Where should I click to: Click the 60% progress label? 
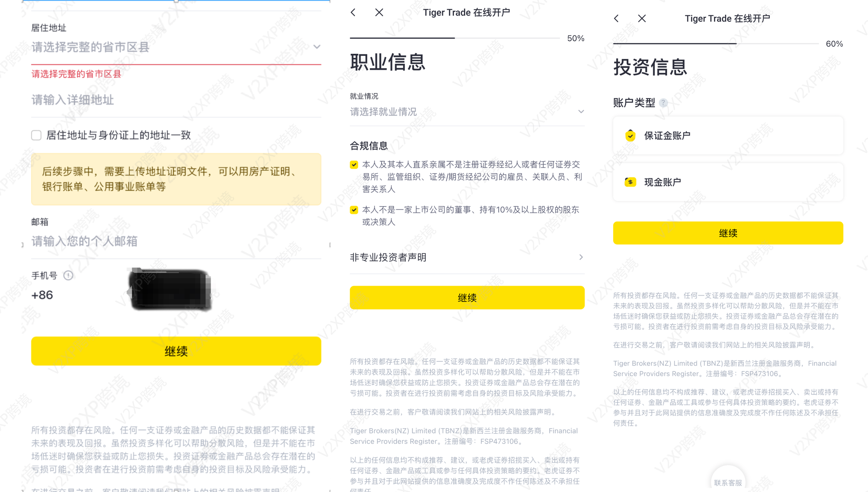click(834, 44)
